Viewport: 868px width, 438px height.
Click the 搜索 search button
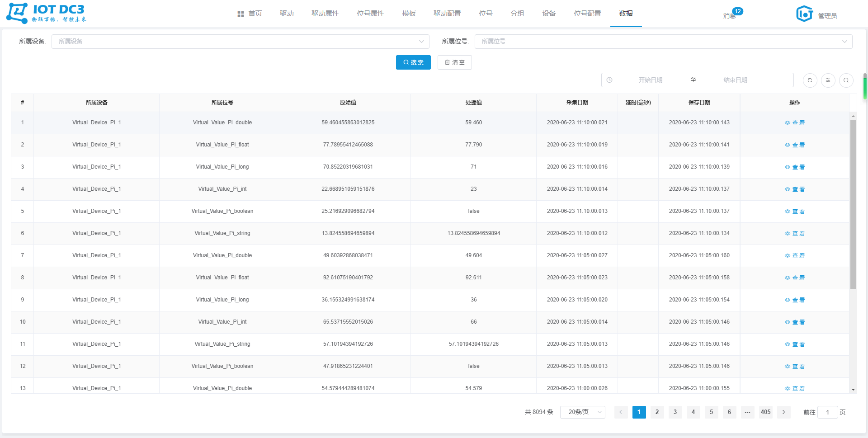tap(413, 62)
